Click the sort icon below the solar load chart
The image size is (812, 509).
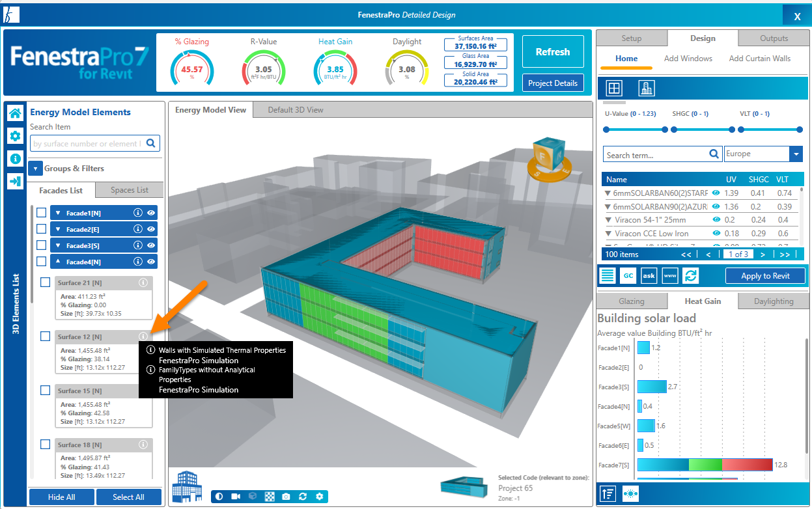click(x=608, y=493)
